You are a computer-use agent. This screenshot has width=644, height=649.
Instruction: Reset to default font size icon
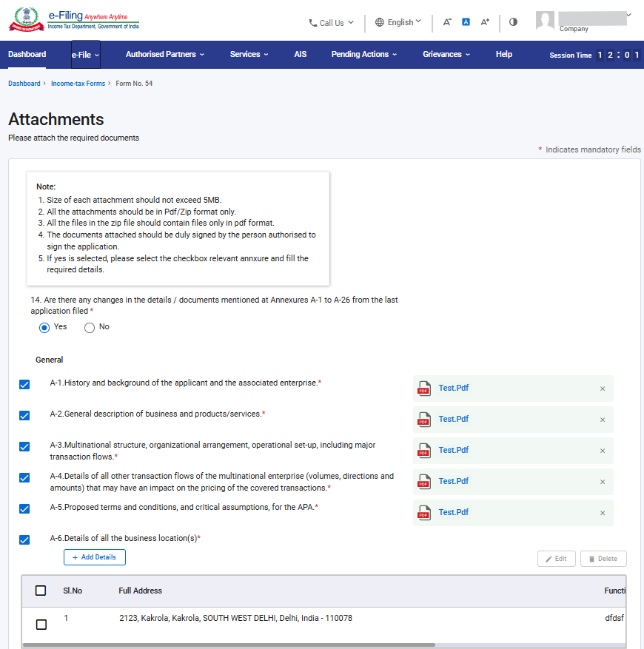466,22
